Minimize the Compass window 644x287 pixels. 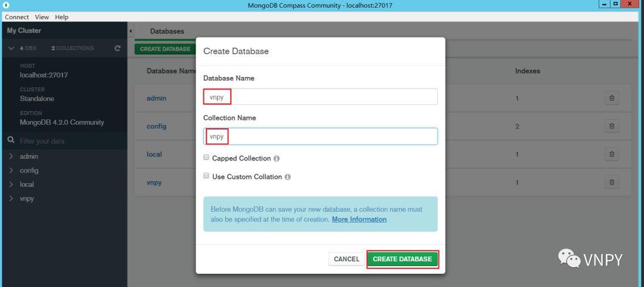[x=603, y=4]
